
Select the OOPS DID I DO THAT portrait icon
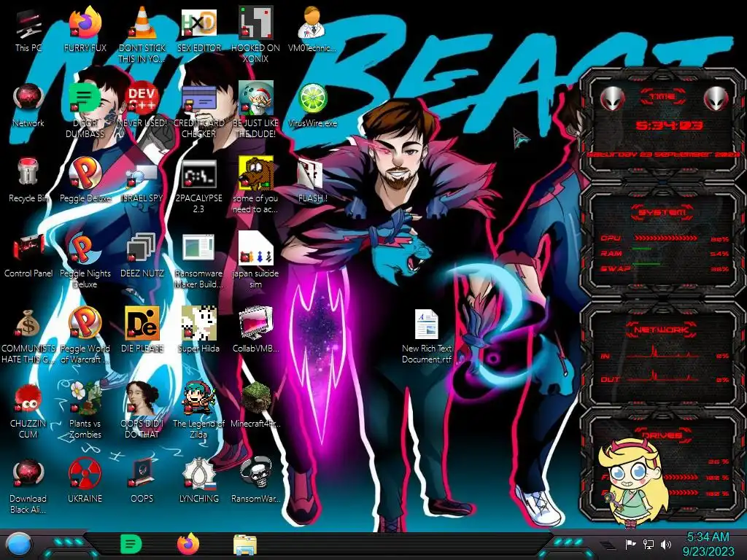click(142, 398)
